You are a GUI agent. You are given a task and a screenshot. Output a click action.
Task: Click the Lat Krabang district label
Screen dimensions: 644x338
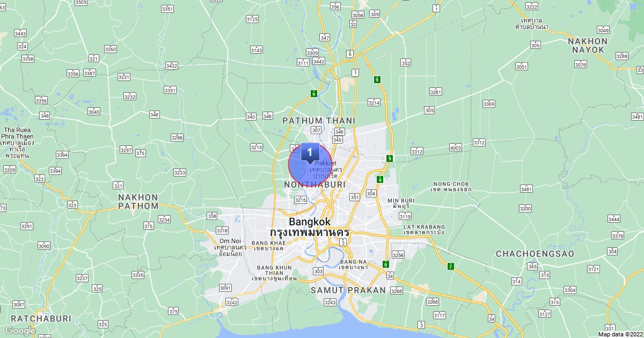pyautogui.click(x=425, y=229)
